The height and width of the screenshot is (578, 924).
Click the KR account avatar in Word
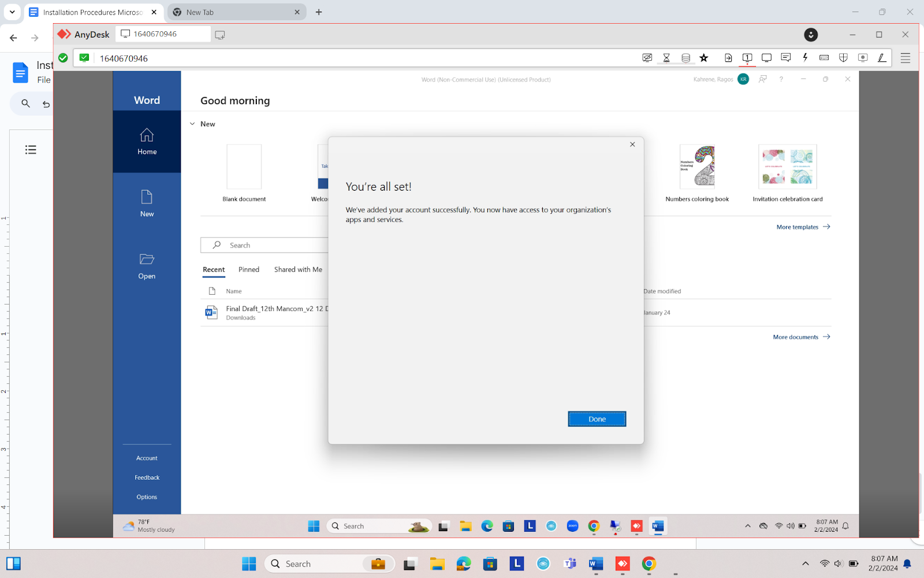pyautogui.click(x=743, y=79)
